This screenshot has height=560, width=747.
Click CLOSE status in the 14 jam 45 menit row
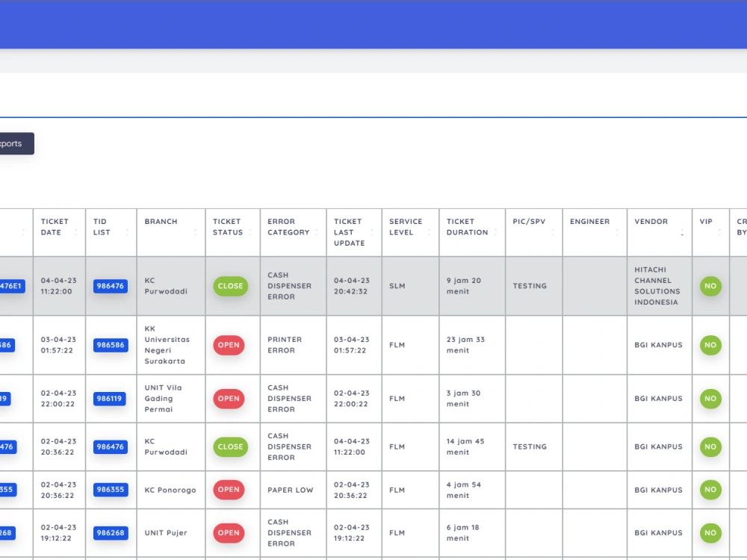coord(231,447)
